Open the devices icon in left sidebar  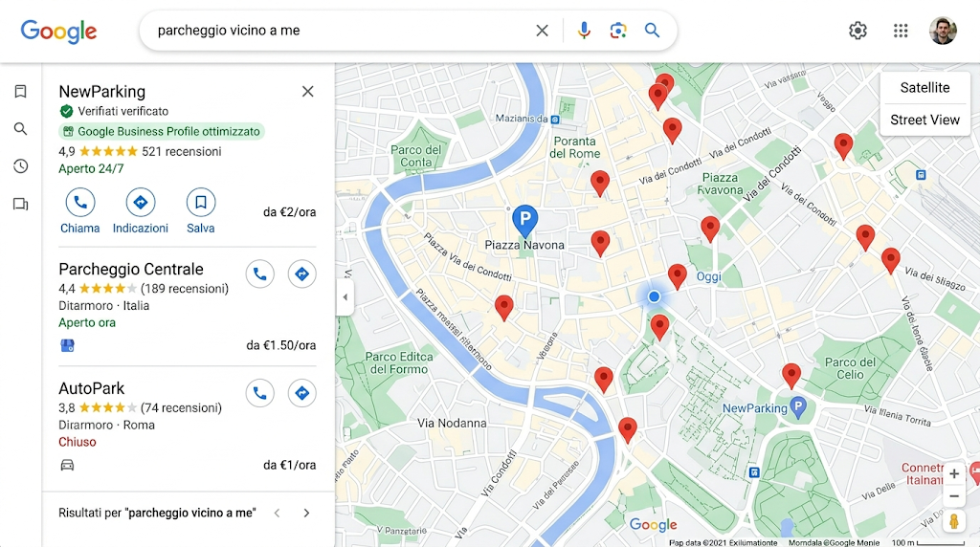[21, 205]
